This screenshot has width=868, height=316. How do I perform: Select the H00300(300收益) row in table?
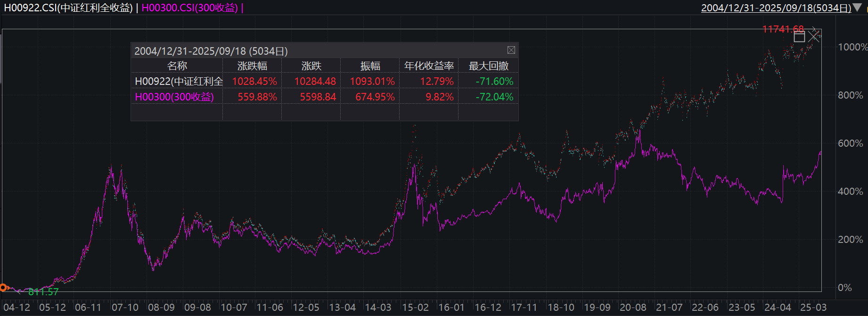[174, 97]
